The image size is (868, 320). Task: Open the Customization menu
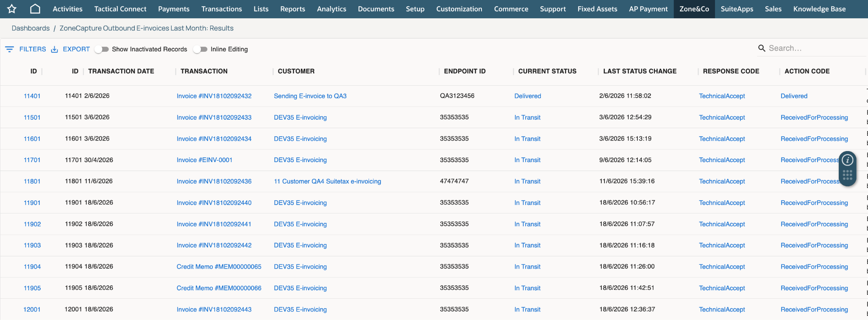tap(459, 9)
